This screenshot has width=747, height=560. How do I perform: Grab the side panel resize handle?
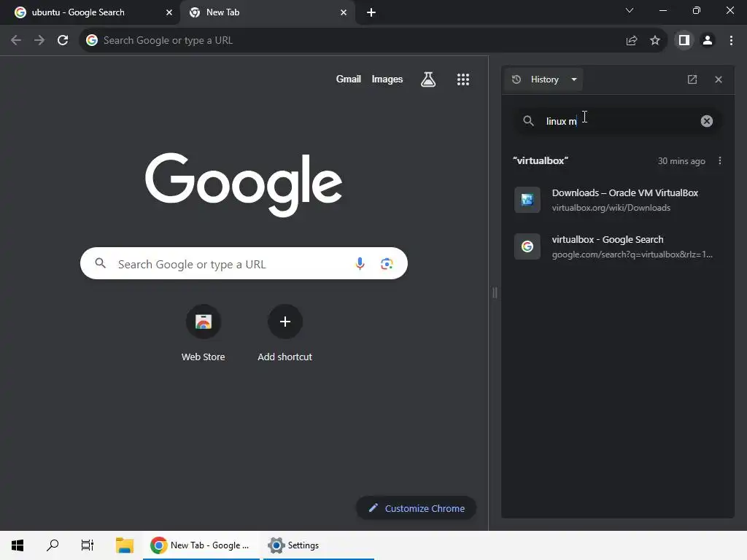(x=495, y=293)
